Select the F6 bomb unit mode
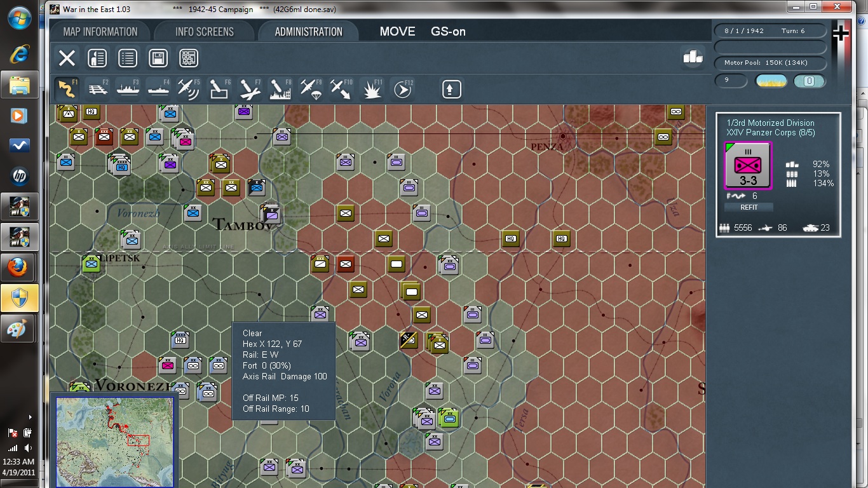 pyautogui.click(x=219, y=89)
